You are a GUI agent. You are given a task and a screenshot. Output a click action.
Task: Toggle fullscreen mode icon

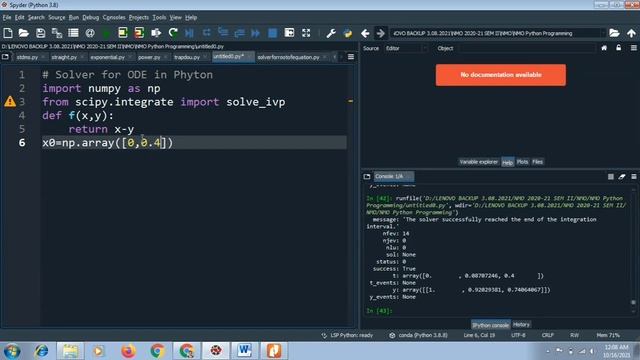(306, 33)
